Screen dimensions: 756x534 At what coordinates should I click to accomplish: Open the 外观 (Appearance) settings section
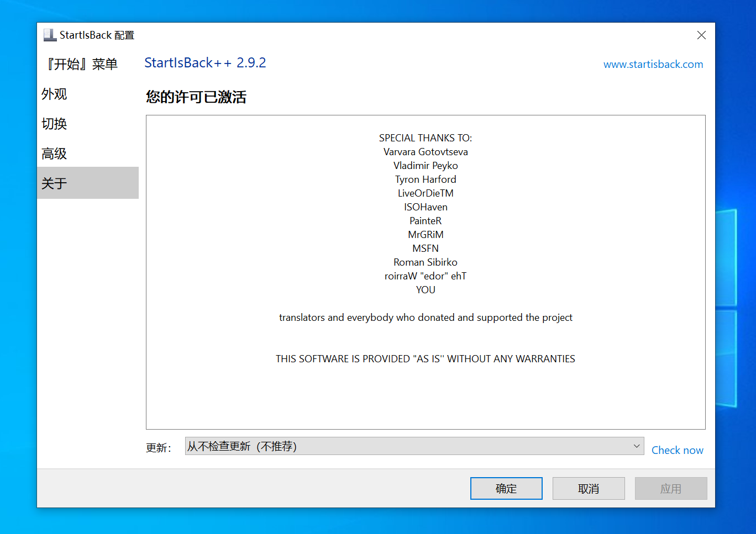(54, 94)
